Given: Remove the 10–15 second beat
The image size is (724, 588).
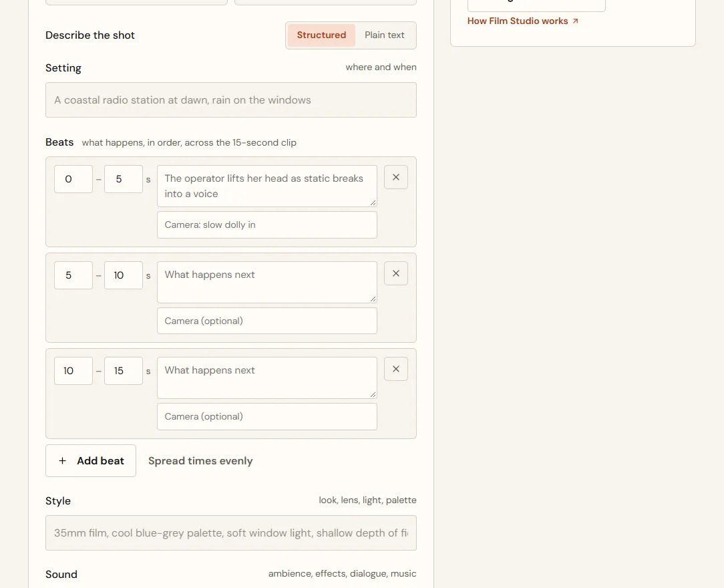Looking at the screenshot, I should (395, 369).
